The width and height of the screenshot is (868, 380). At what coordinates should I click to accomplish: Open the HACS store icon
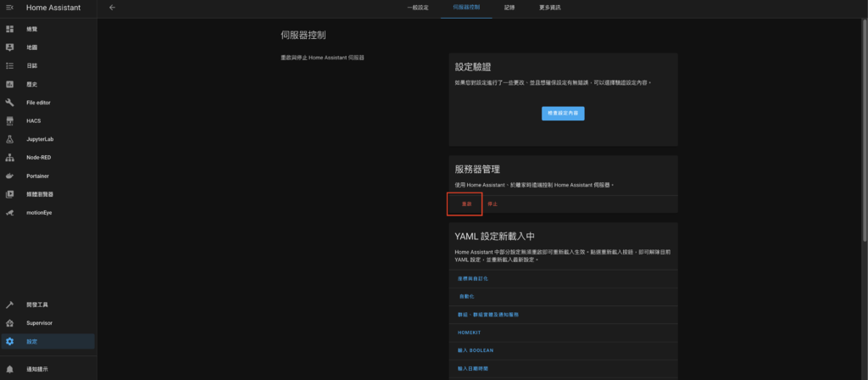point(9,120)
